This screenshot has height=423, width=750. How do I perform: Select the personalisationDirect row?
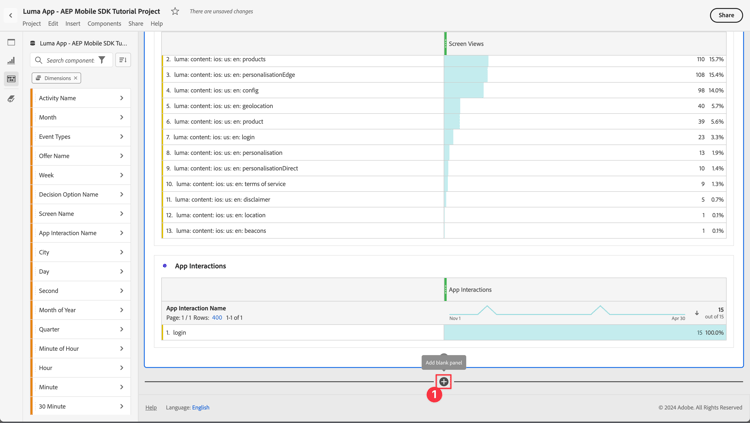tap(444, 168)
